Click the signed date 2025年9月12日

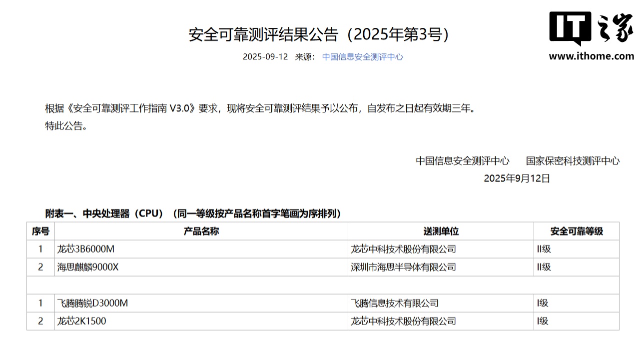click(517, 178)
